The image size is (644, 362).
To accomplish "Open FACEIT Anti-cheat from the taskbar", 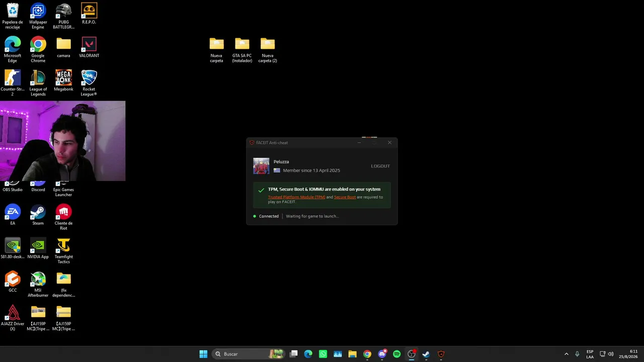I will [x=441, y=354].
